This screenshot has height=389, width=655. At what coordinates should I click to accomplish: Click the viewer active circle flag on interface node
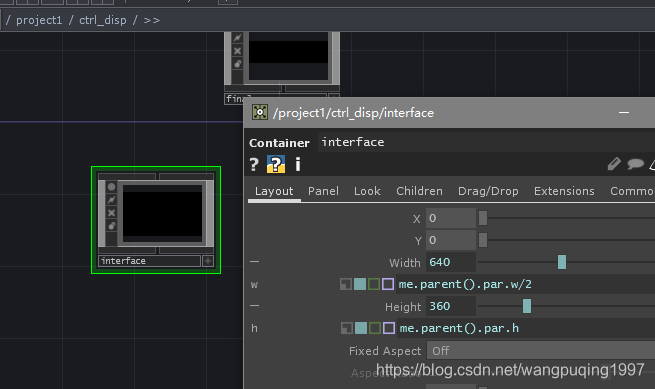pyautogui.click(x=112, y=187)
